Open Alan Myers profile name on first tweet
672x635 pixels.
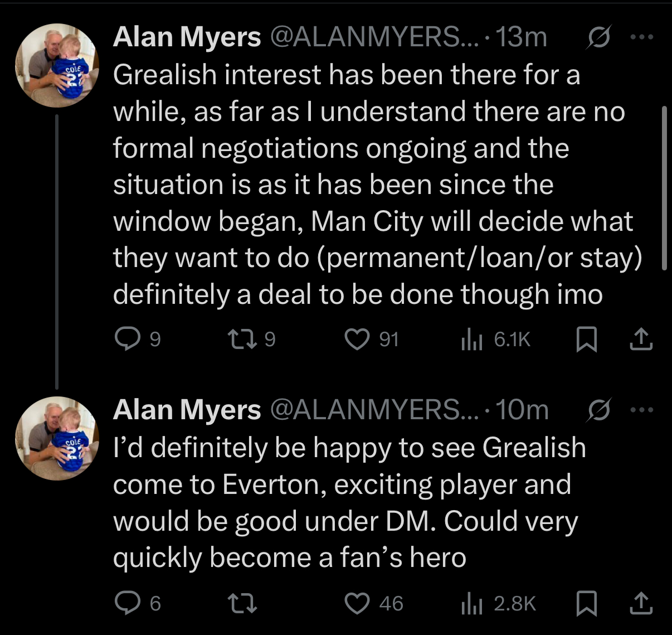pos(187,37)
